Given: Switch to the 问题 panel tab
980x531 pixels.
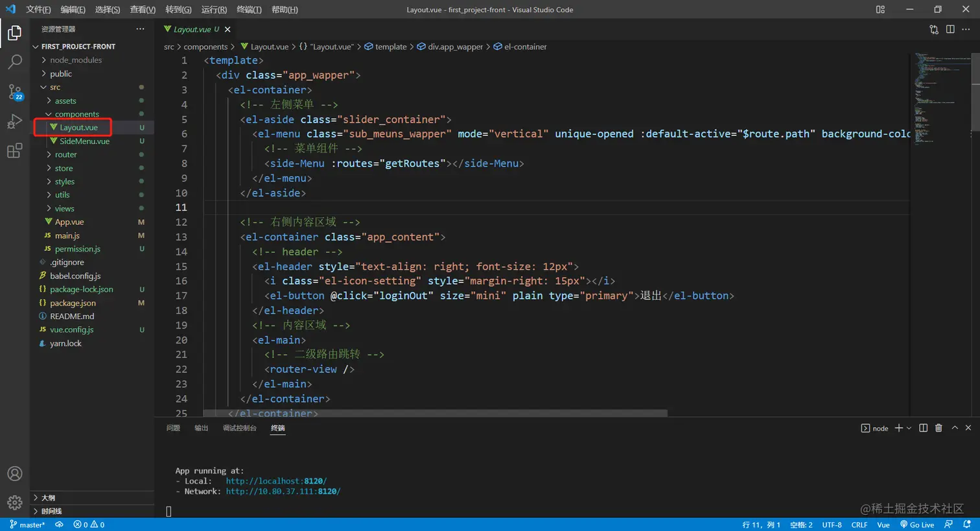Looking at the screenshot, I should (173, 428).
